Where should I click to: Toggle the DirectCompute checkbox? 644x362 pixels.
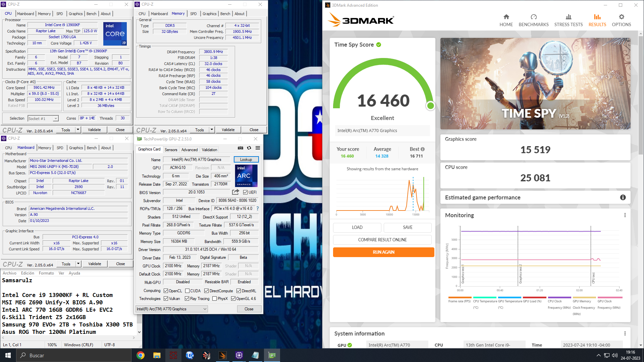click(x=206, y=291)
